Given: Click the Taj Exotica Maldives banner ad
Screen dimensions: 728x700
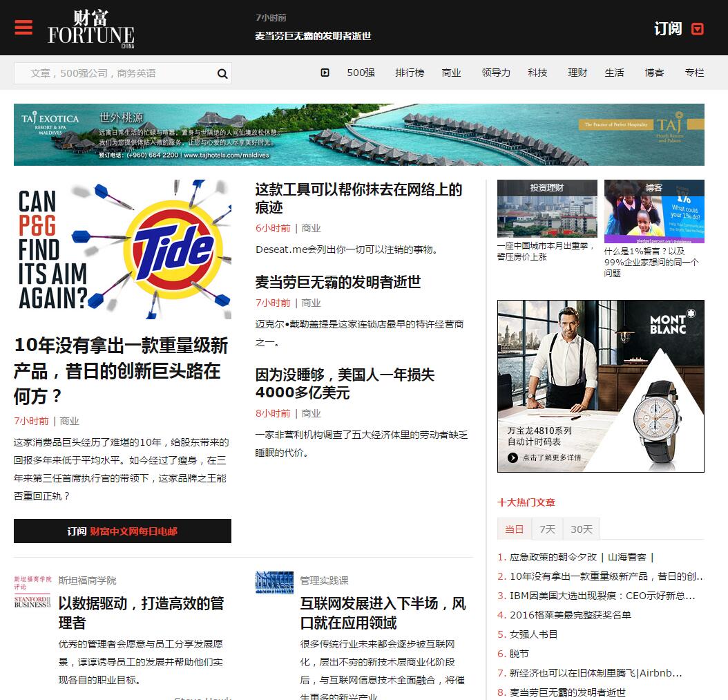Looking at the screenshot, I should [359, 135].
